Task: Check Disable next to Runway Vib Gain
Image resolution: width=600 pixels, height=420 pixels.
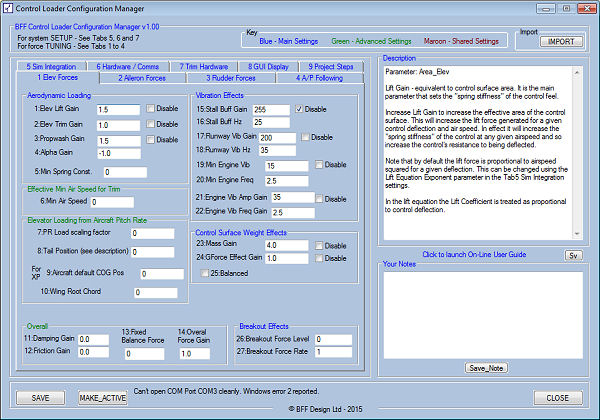Action: pos(305,136)
